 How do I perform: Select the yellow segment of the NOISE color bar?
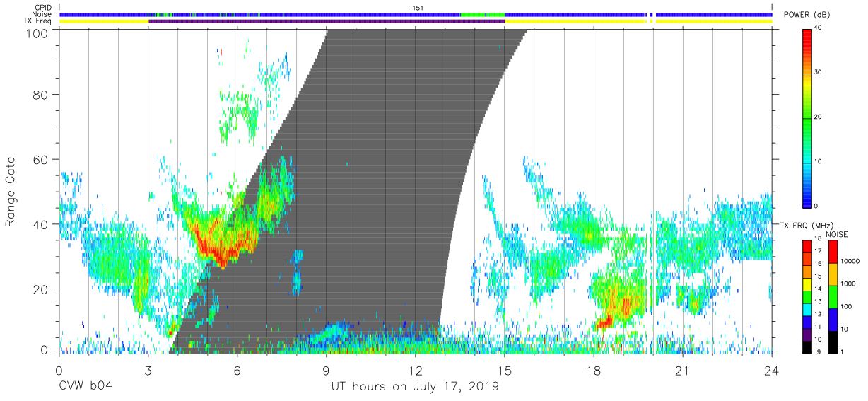pos(833,274)
